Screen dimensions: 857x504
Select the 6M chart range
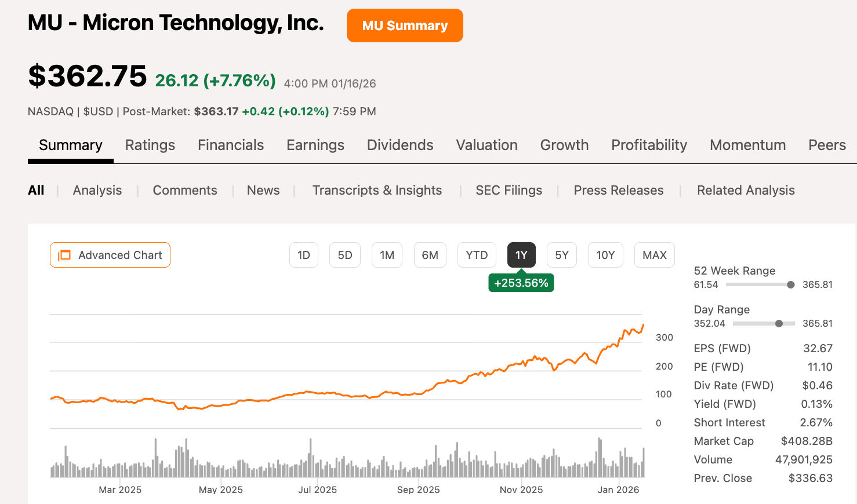point(430,255)
